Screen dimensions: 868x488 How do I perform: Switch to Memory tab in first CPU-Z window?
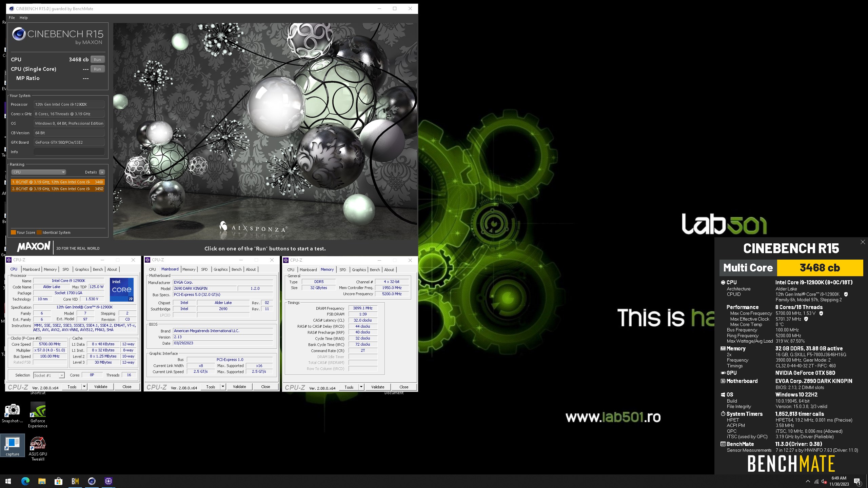tap(50, 269)
